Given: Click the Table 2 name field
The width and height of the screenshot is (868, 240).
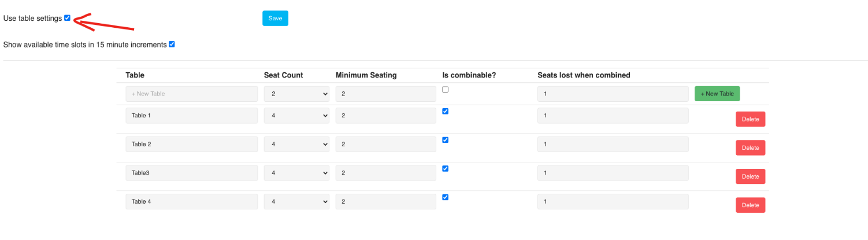Looking at the screenshot, I should 191,144.
